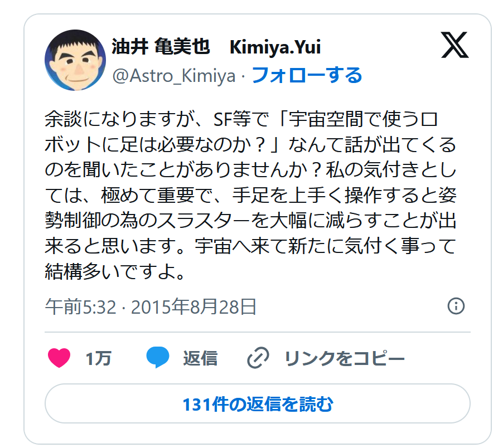The image size is (503, 448).
Task: Click the 午前5:32 timestamp
Action: [x=80, y=307]
